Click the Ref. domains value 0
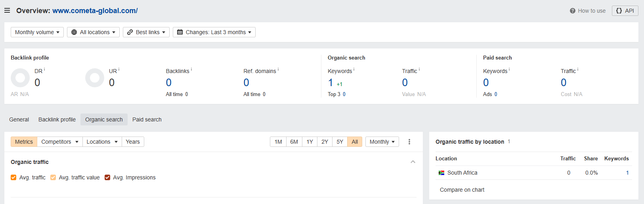The image size is (644, 204). coord(247,83)
